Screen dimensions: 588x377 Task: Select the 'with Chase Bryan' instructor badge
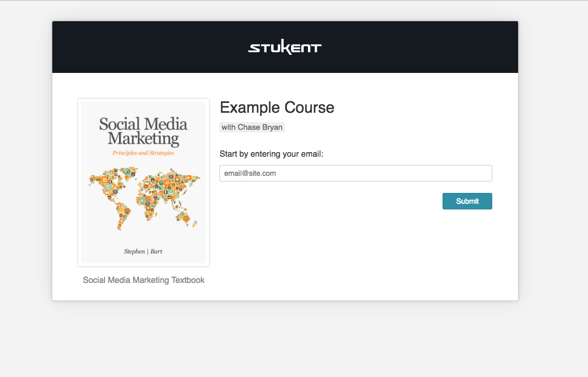point(252,127)
